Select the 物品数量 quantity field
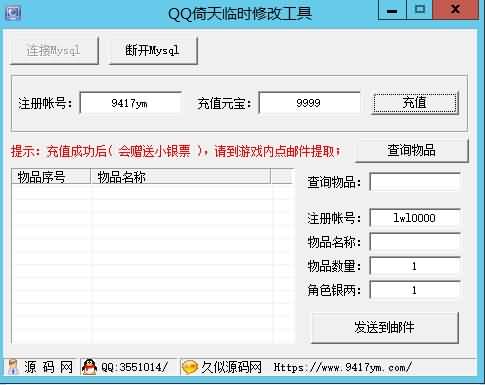This screenshot has width=485, height=385. click(415, 266)
